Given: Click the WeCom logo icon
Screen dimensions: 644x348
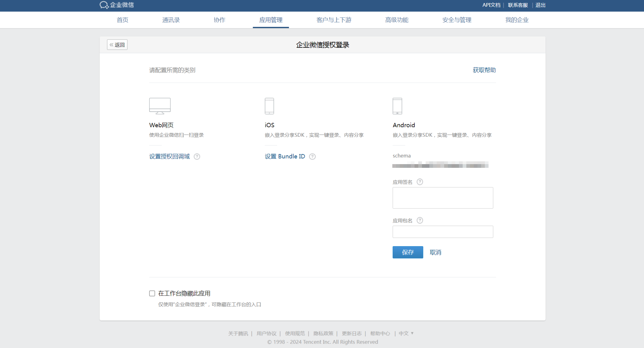Looking at the screenshot, I should click(x=104, y=5).
